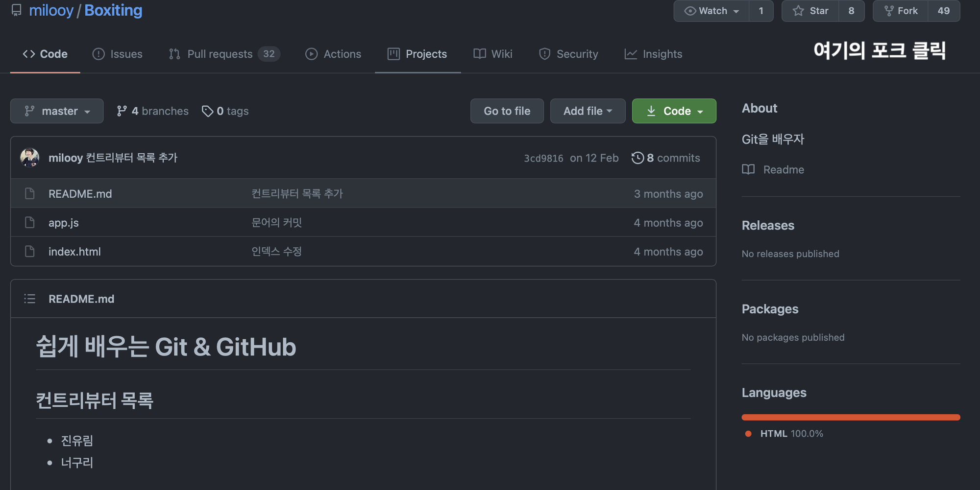Viewport: 980px width, 490px height.
Task: Click the contributor name 진유림
Action: click(x=77, y=441)
